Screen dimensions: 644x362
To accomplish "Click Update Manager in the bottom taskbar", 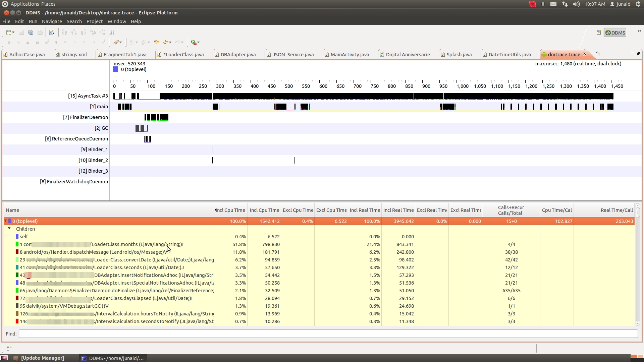I will 39,358.
